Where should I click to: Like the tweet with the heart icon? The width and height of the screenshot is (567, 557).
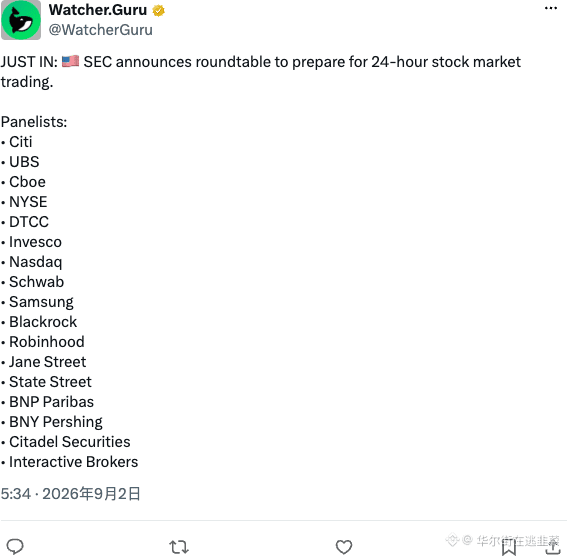coord(344,547)
